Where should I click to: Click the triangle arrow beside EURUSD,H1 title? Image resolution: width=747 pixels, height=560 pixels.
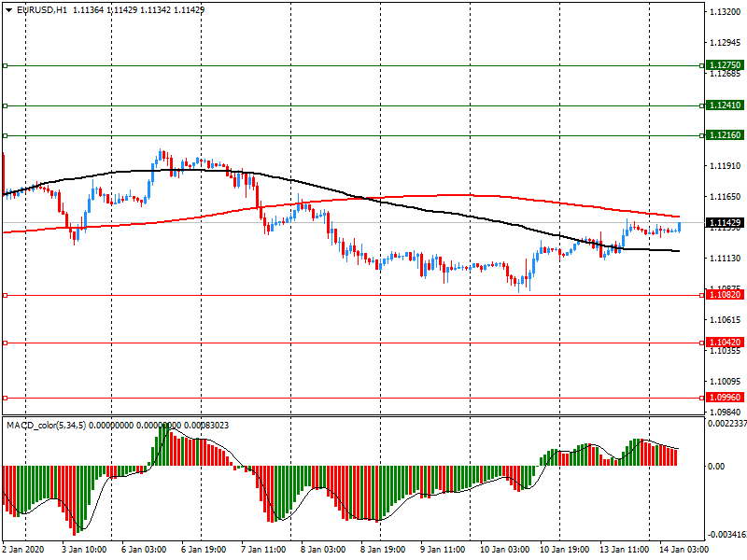[x=7, y=9]
